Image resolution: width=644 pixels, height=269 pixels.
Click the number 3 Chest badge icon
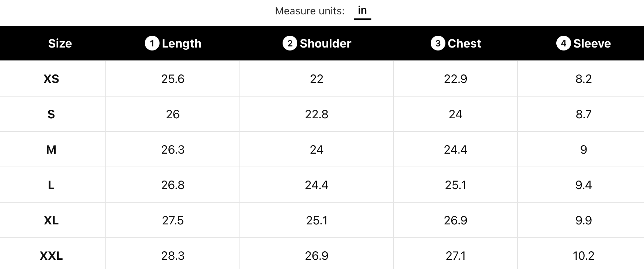tap(438, 43)
